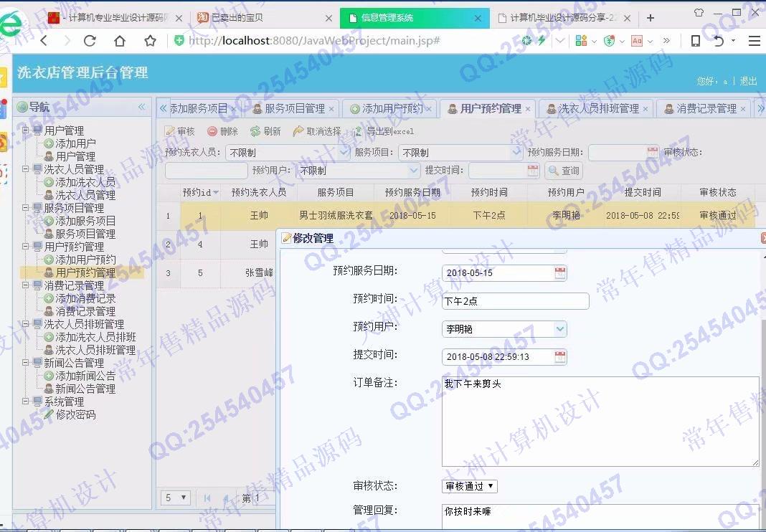766x532 pixels.
Task: Open 用户管理 leaf in navigation tree
Action: point(75,156)
